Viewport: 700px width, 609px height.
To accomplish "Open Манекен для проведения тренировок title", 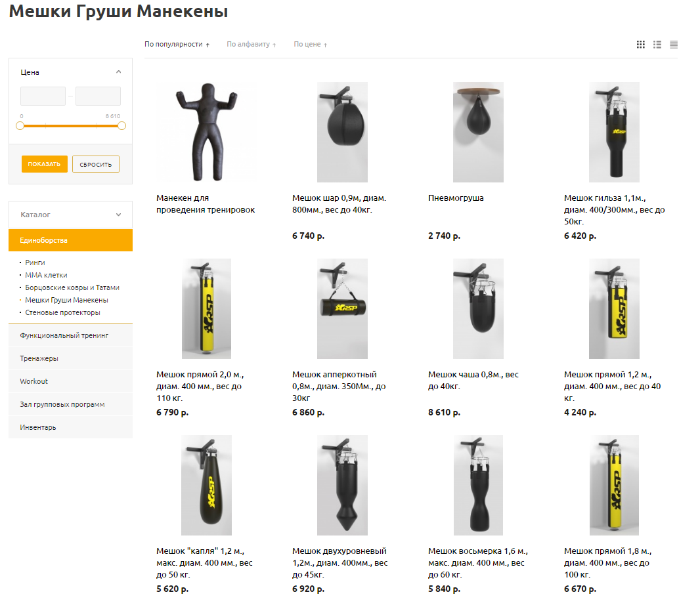I will pos(206,204).
